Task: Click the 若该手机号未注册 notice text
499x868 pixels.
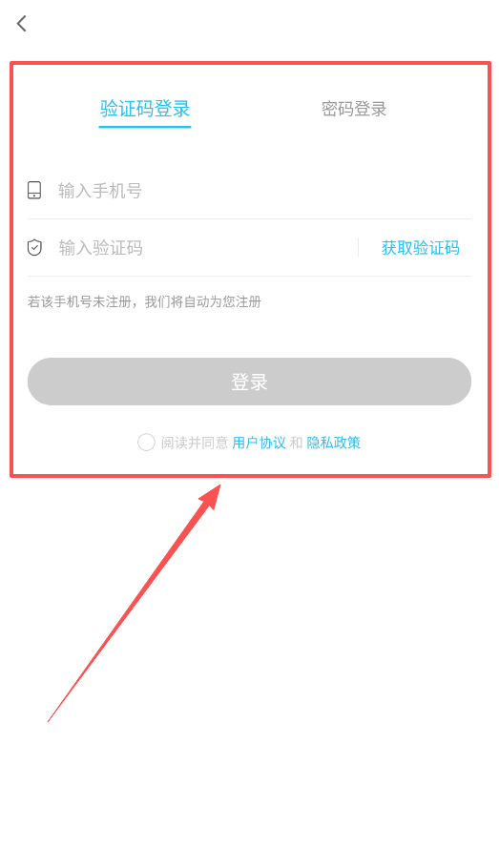Action: [x=144, y=301]
